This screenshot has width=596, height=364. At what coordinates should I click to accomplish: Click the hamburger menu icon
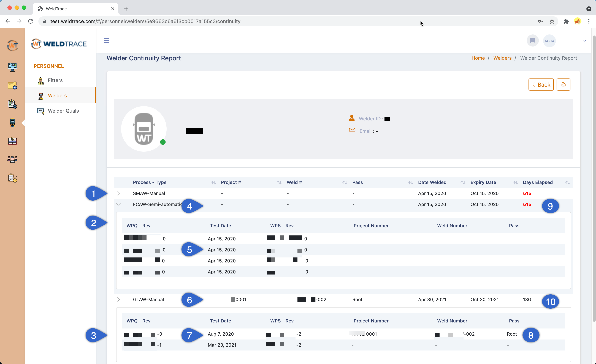106,40
